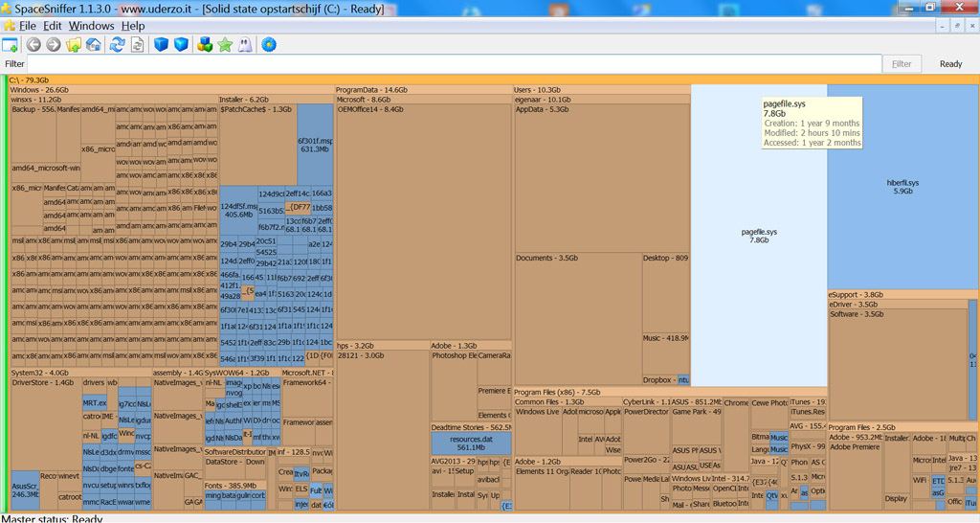
Task: Select the Windows - 26.6Gb folder header
Action: pyautogui.click(x=171, y=90)
